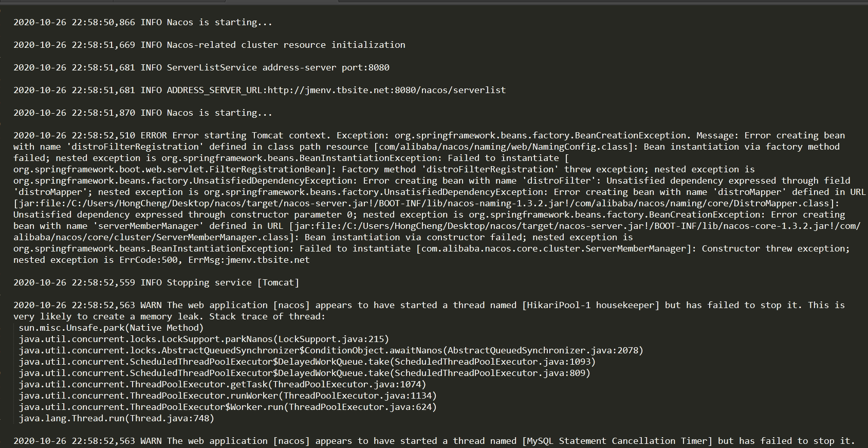Click the line beginning "org.springframework.boot.web.servlet.FilterRegistrationBean"
The width and height of the screenshot is (868, 448).
[x=384, y=169]
